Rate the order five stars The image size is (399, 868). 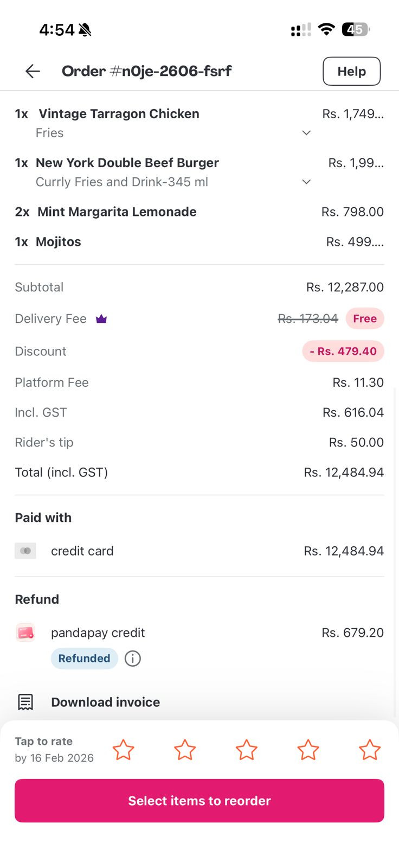point(370,750)
